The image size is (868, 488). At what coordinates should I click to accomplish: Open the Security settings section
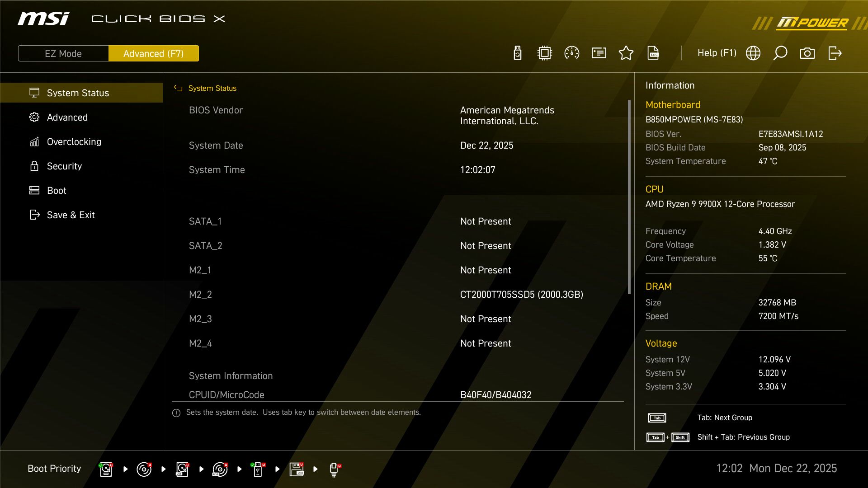(64, 166)
